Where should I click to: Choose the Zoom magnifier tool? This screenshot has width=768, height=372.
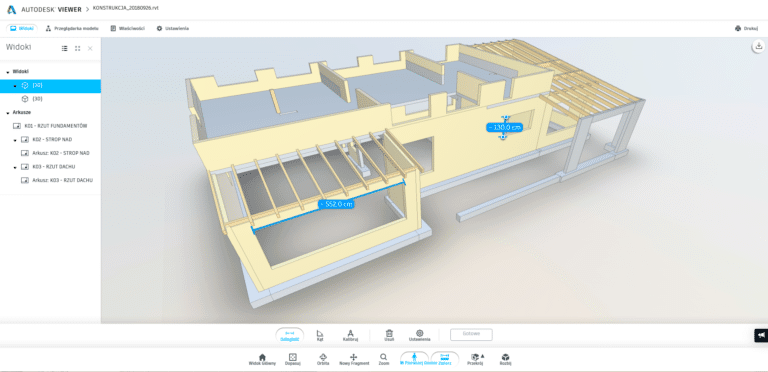[384, 359]
